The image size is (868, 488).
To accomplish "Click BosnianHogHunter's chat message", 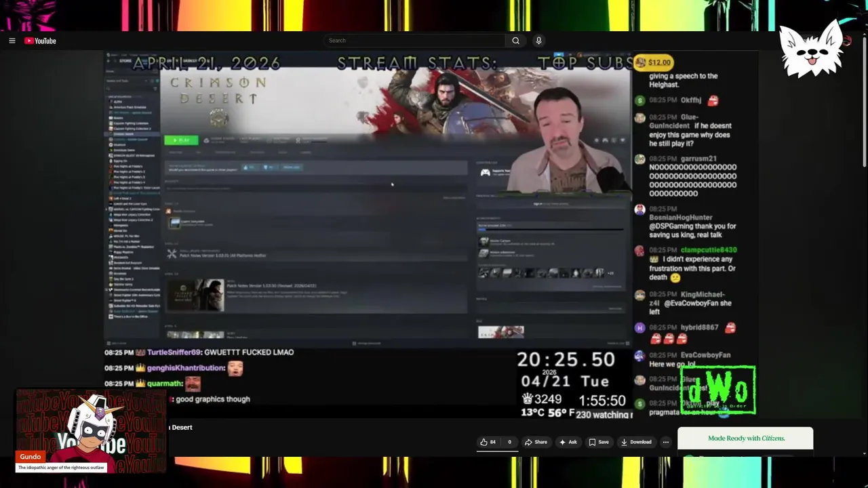I will [685, 222].
